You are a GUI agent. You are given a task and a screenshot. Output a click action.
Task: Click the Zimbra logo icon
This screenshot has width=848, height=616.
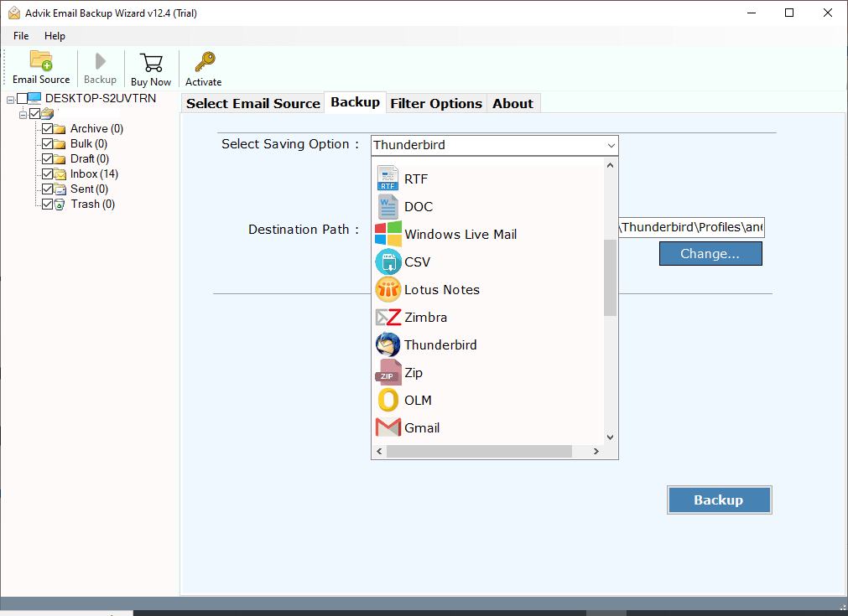tap(388, 317)
